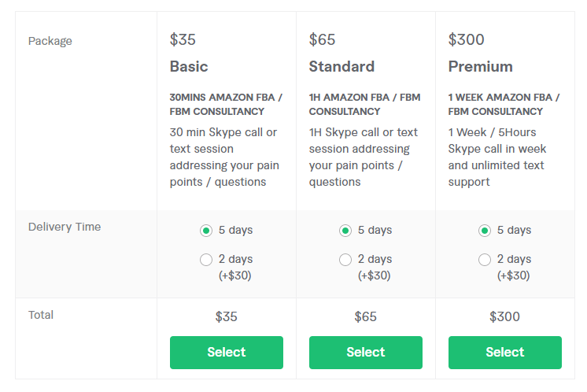Choose 2 days delivery for Basic package
The image size is (587, 392).
pyautogui.click(x=206, y=260)
